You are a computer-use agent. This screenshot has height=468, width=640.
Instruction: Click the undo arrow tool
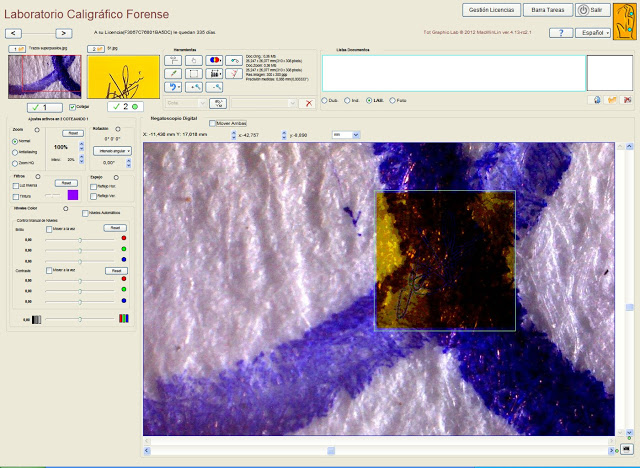point(175,87)
